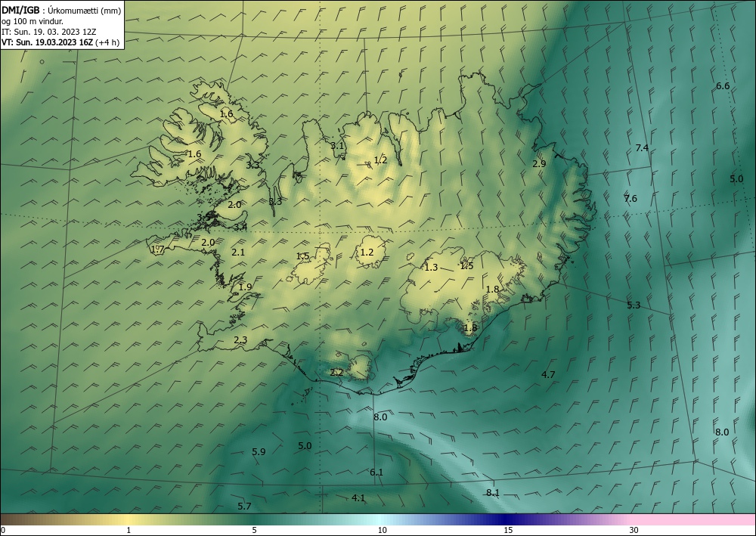Click the "DMI/IGB : Úrkomumætti (mm)" title line

pos(61,10)
